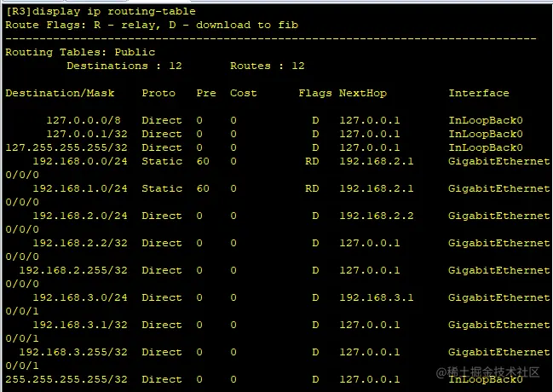The image size is (553, 392).
Task: Click 'Static' in the 192.168.0.0/24 row
Action: (162, 161)
